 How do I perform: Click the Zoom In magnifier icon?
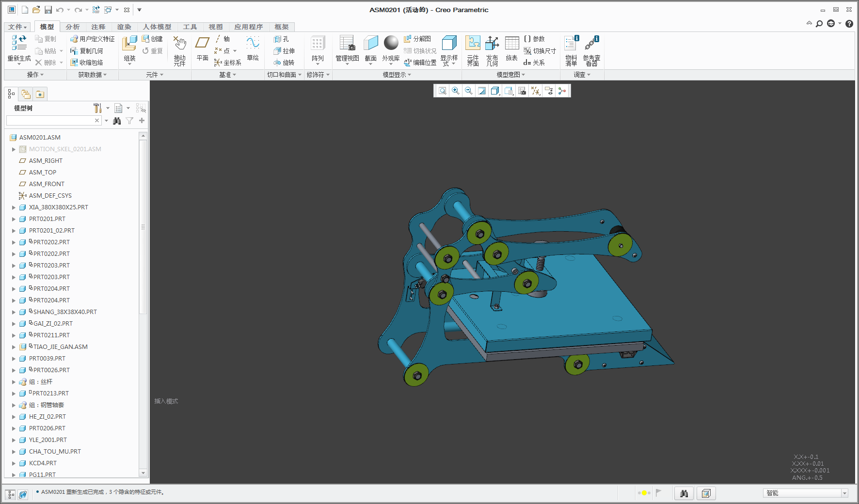click(x=456, y=91)
